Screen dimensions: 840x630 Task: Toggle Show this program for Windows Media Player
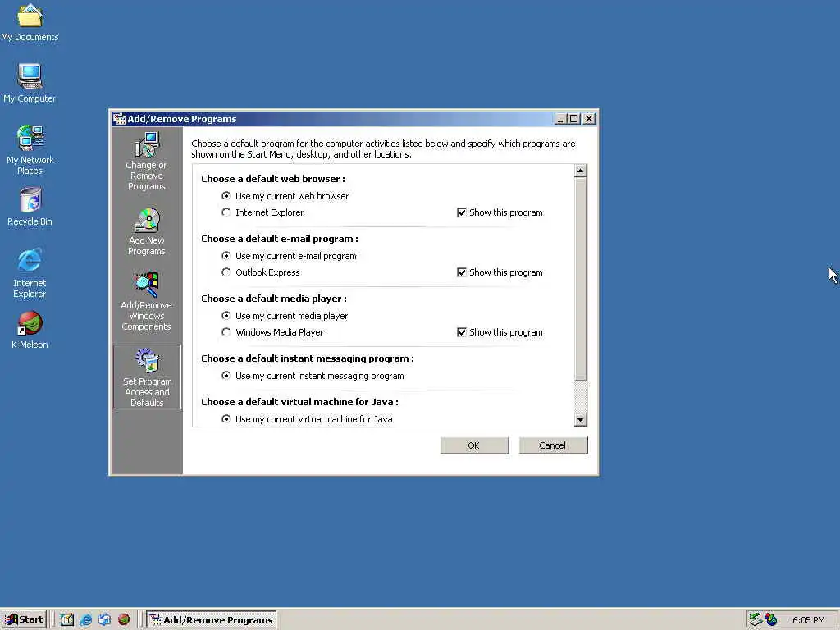pos(500,333)
